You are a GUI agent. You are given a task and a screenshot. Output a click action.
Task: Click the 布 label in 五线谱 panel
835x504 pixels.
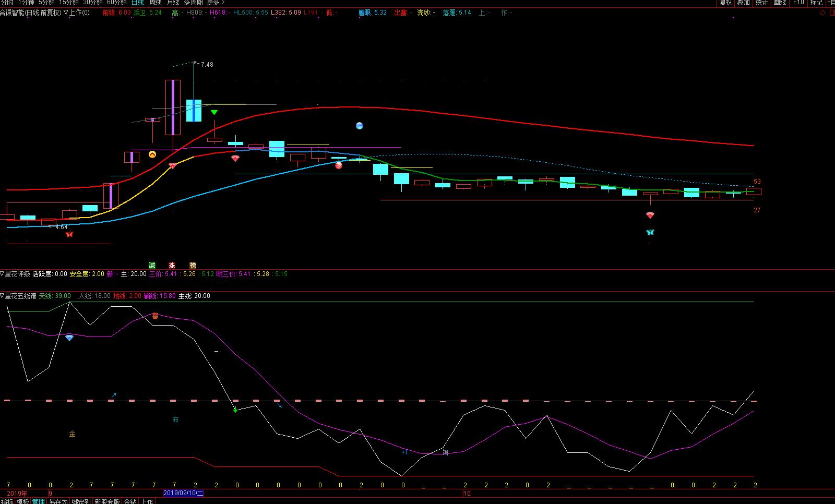pyautogui.click(x=175, y=419)
